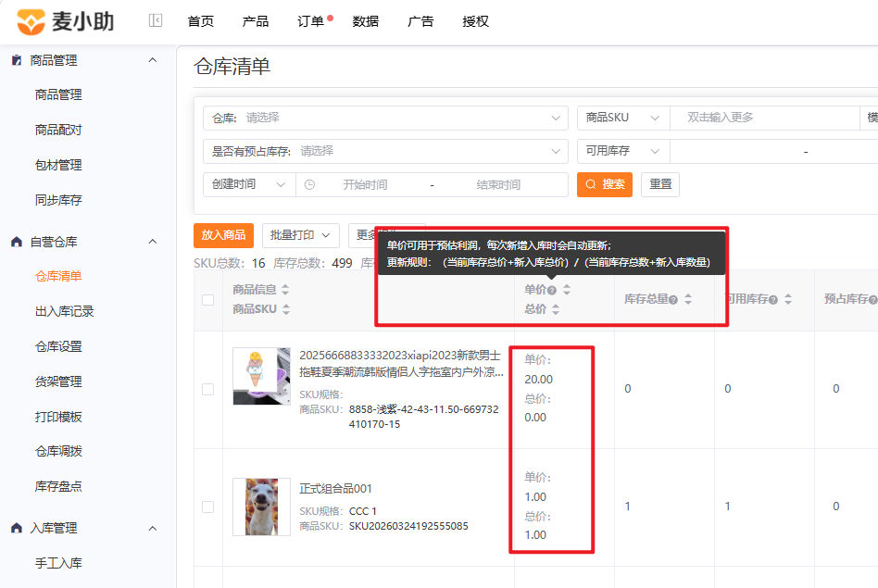
Task: Click product title 正式组合品001
Action: pyautogui.click(x=335, y=488)
